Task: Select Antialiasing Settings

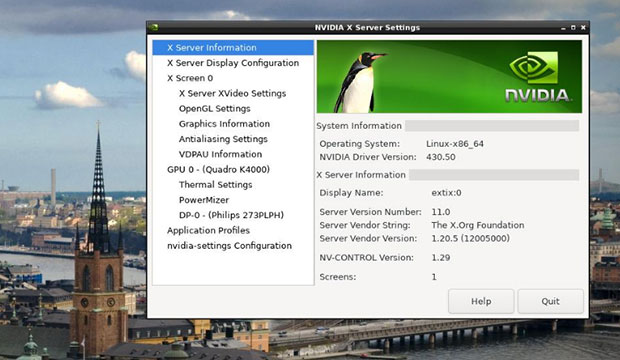Action: click(223, 139)
